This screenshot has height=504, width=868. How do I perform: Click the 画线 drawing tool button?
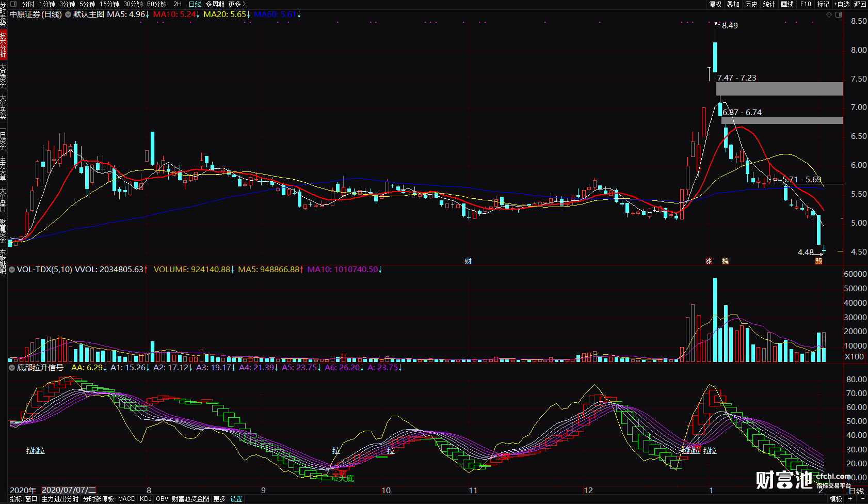tap(787, 4)
